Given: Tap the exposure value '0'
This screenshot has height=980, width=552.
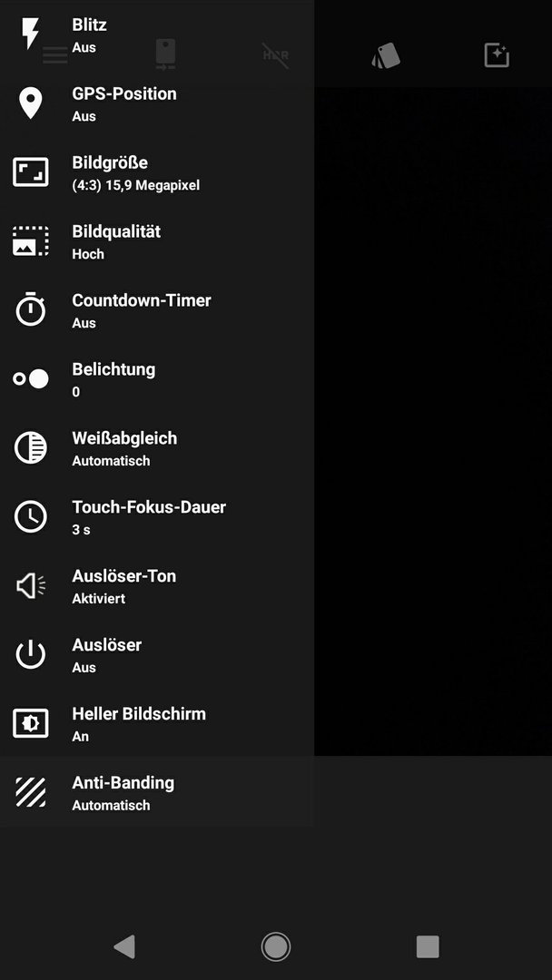Looking at the screenshot, I should [75, 393].
